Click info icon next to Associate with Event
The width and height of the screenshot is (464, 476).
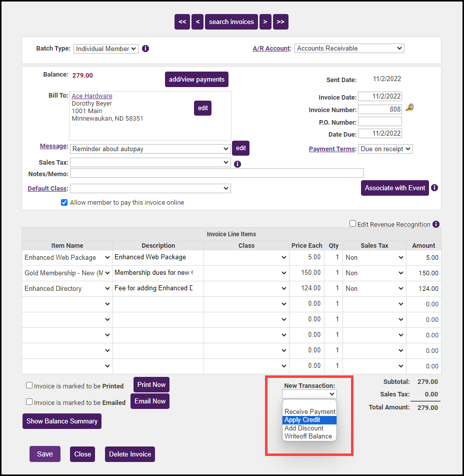[434, 188]
